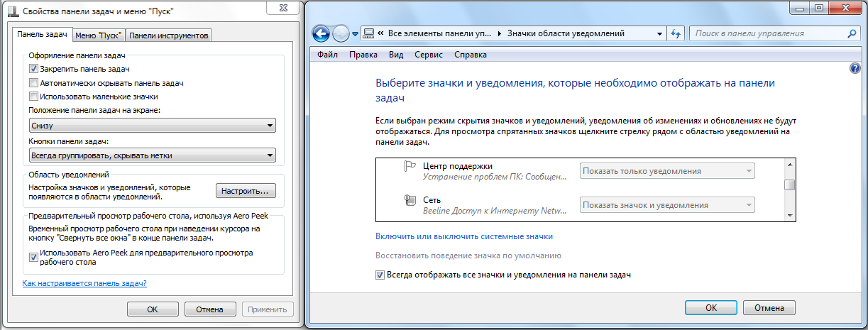Click the control panel icon in address bar
The width and height of the screenshot is (868, 330).
368,33
